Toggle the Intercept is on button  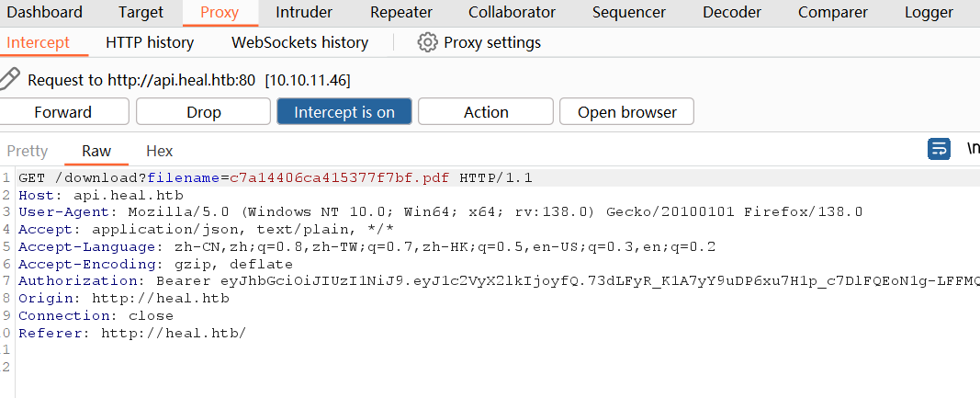tap(344, 112)
